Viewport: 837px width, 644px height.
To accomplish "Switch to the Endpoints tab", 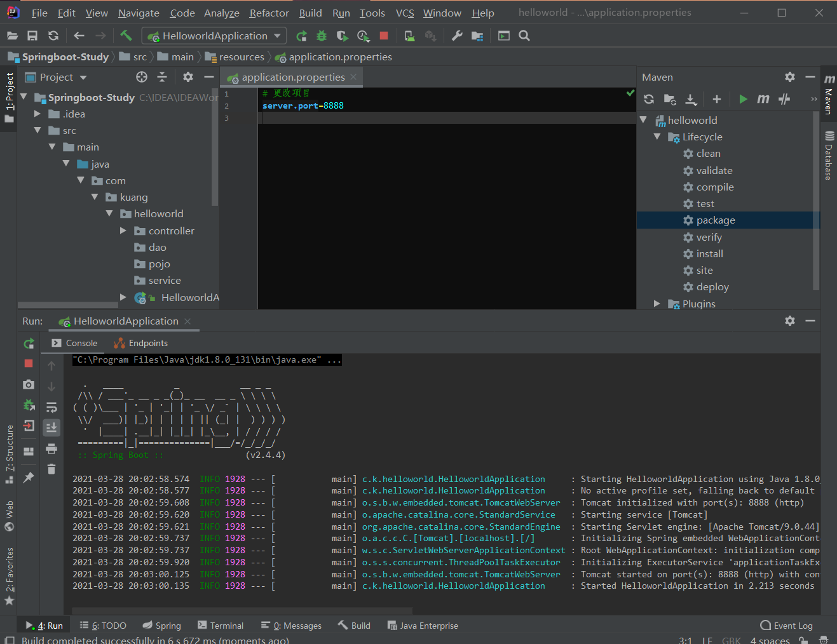I will [x=140, y=343].
